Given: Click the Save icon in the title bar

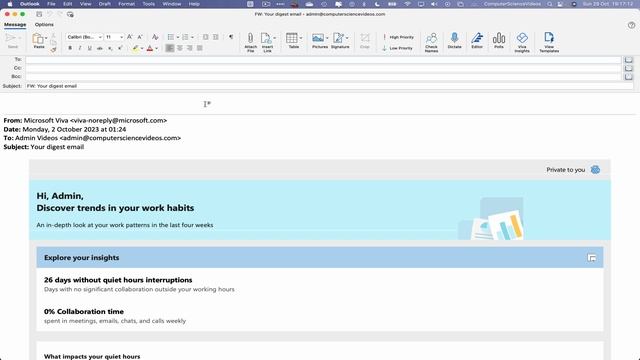Looking at the screenshot, I should click(x=39, y=14).
